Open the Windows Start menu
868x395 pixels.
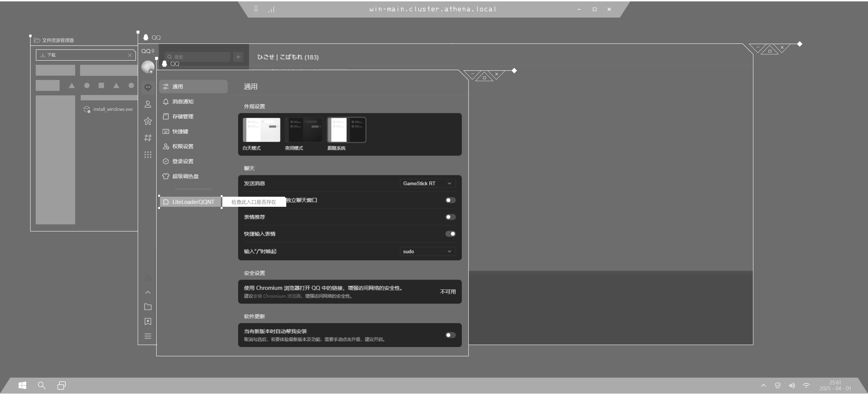tap(22, 386)
